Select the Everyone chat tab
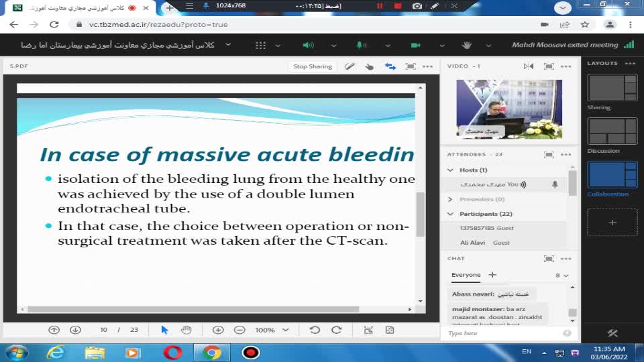Screen dimensions: 644x362 (x=466, y=275)
